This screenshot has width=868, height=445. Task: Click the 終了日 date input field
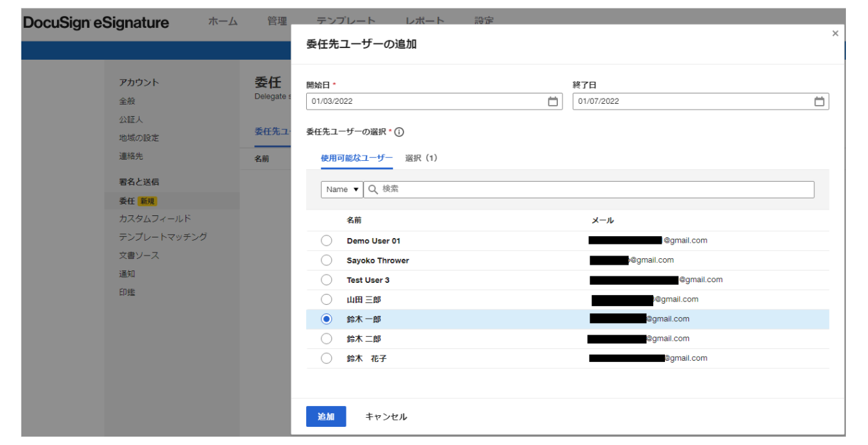[x=701, y=101]
